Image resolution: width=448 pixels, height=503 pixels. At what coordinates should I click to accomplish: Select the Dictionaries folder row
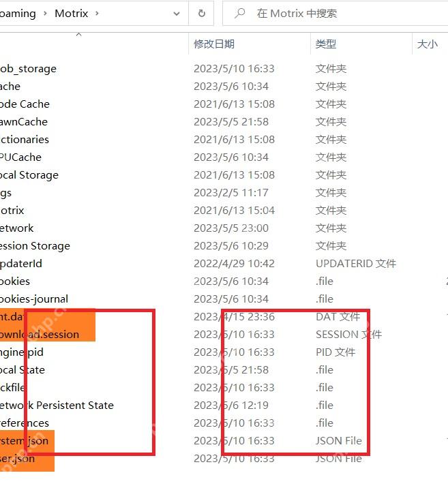25,140
